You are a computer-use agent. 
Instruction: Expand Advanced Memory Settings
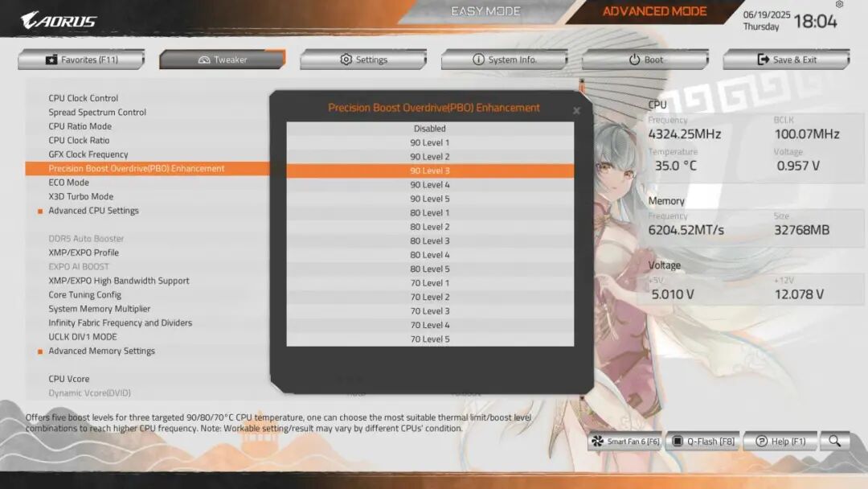pos(101,351)
